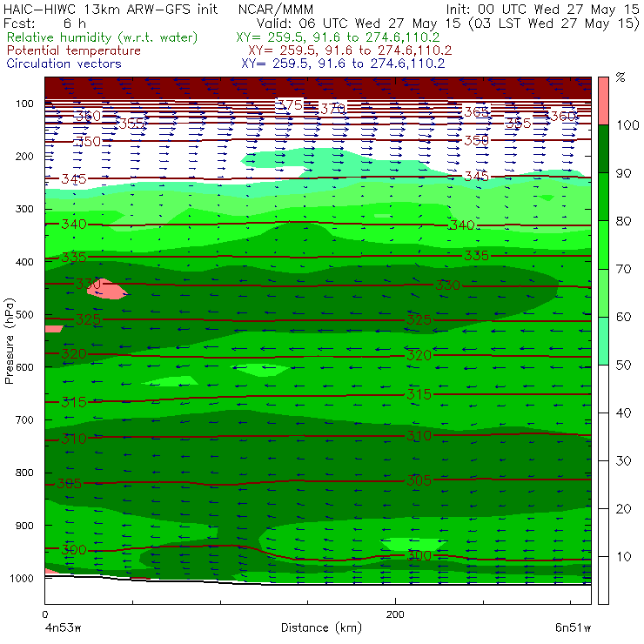Click the pressure axis label '600'

[x=24, y=367]
